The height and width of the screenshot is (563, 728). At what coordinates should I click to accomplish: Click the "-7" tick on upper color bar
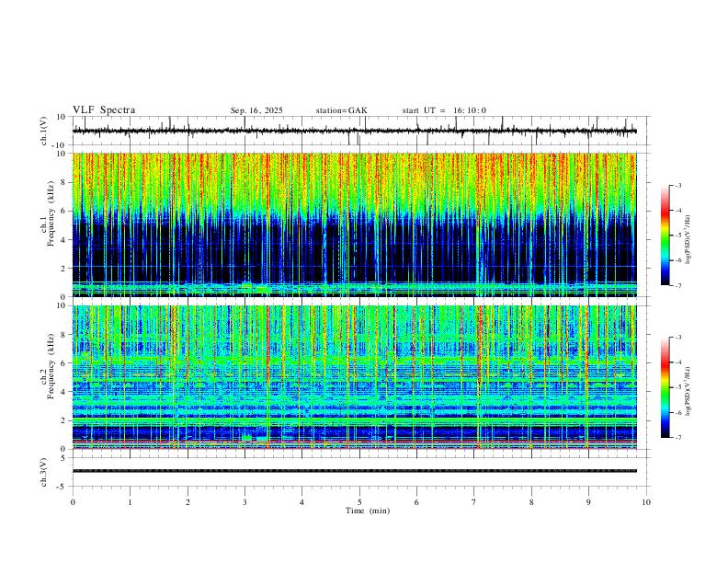[677, 285]
